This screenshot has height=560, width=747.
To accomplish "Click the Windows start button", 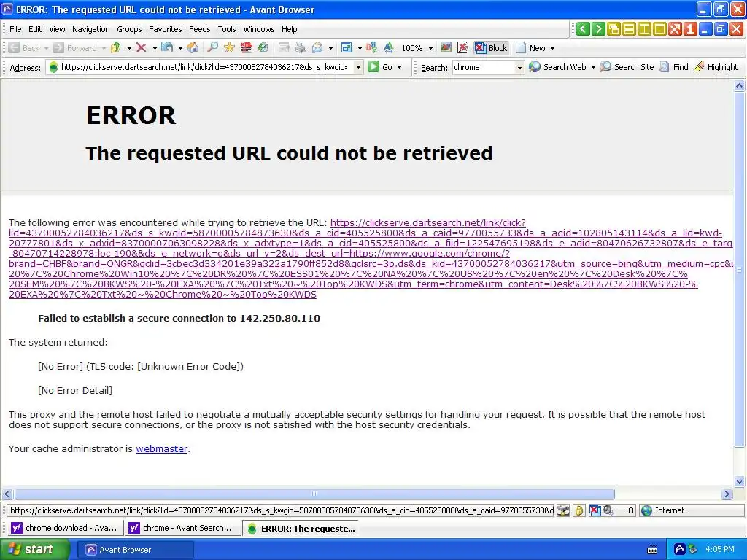I will [x=34, y=550].
